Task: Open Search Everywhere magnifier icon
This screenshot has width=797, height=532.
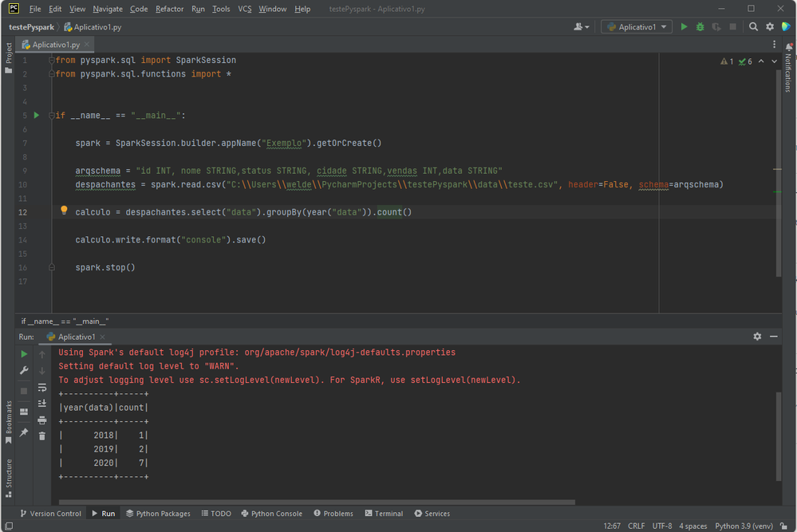Action: pos(753,27)
